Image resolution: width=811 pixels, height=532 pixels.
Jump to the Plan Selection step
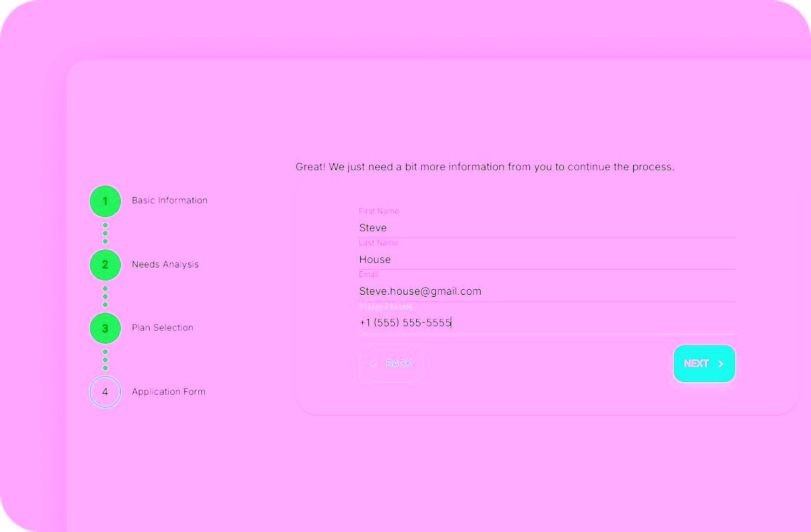(162, 328)
